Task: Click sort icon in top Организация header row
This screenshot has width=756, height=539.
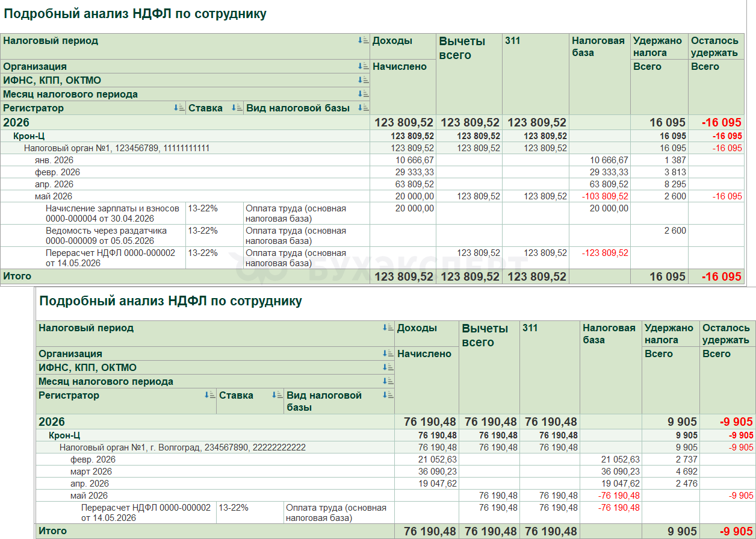Action: click(363, 66)
